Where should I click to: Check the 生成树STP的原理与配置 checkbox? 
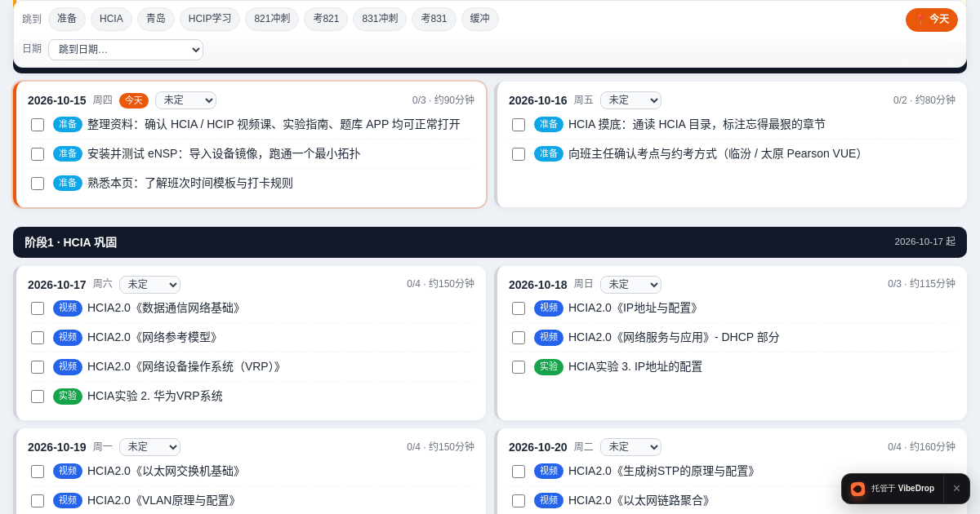[x=519, y=472]
